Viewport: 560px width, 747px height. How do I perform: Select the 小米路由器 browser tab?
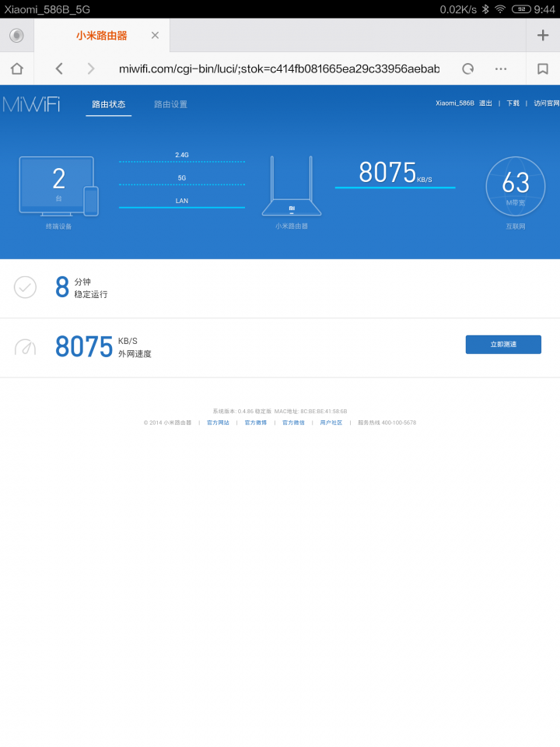(x=102, y=35)
